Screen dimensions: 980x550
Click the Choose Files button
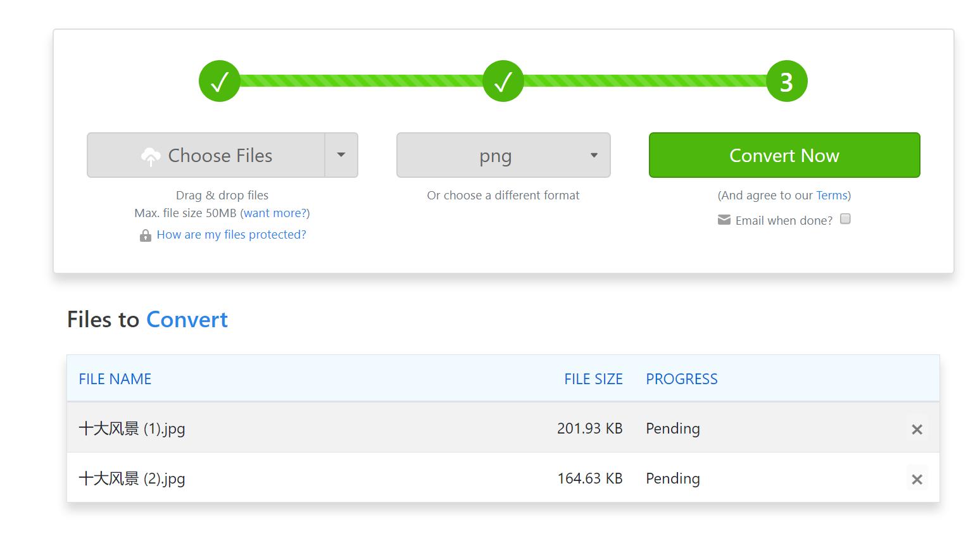[206, 155]
